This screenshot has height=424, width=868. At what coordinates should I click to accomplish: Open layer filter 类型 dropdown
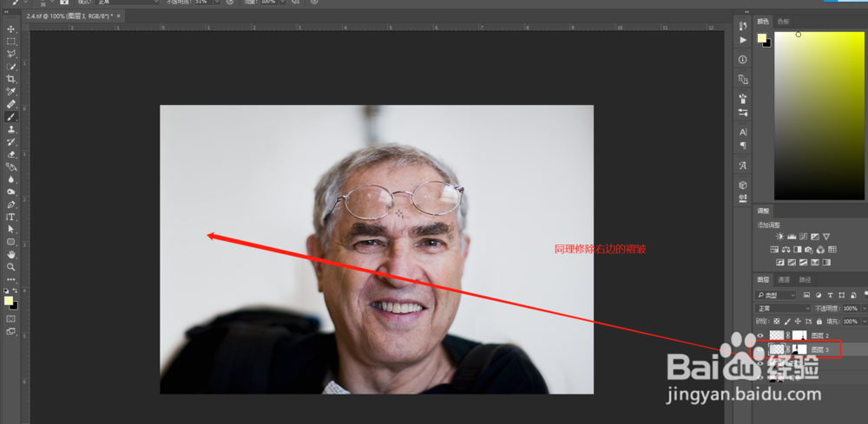[x=776, y=295]
